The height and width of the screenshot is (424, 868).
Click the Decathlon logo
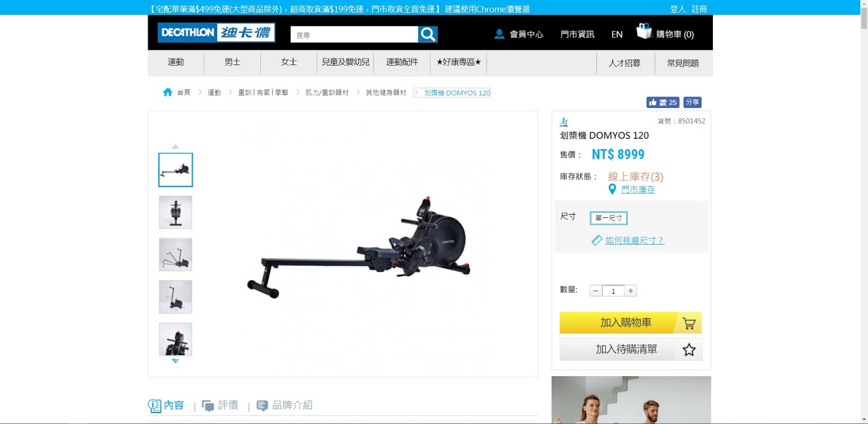click(216, 33)
